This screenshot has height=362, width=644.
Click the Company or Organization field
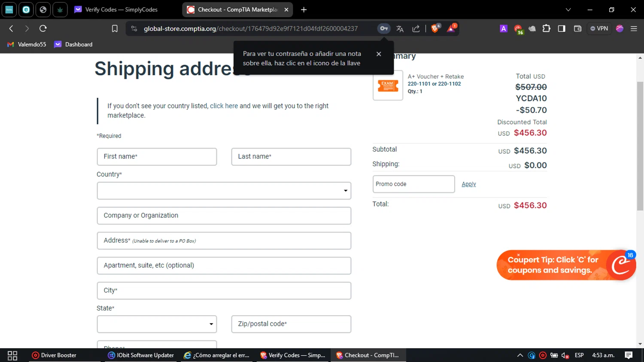[224, 216]
